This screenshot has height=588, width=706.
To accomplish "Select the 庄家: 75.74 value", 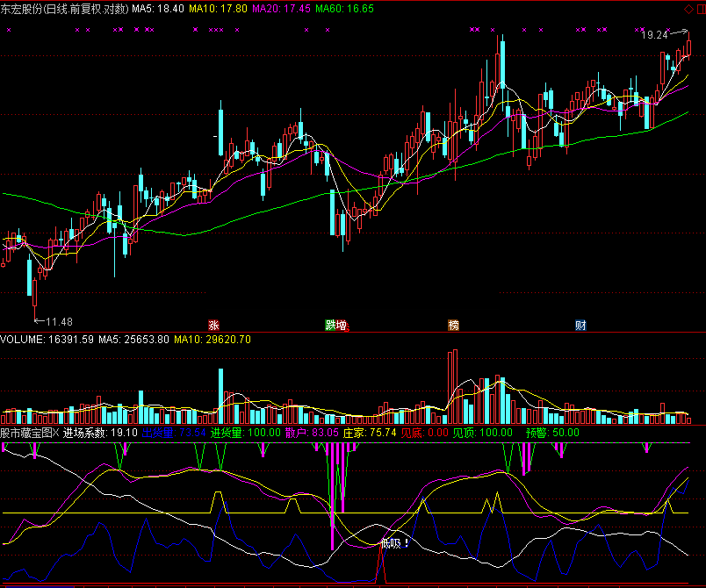I will point(370,433).
